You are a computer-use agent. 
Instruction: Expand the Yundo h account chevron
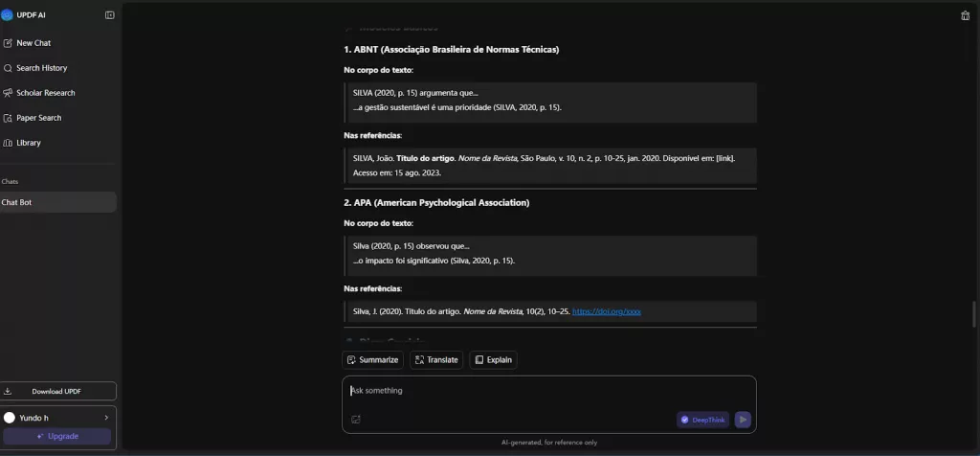pos(106,418)
